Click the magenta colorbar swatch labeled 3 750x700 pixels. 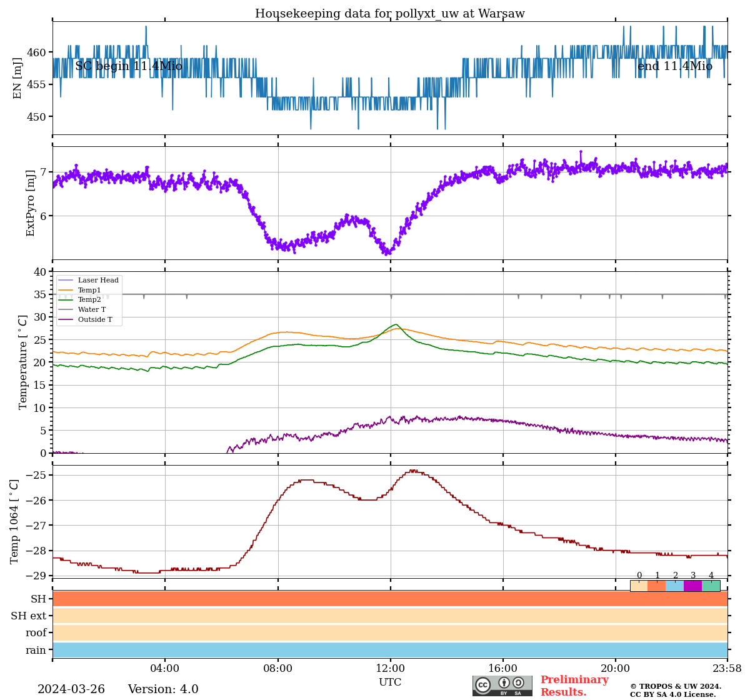click(693, 586)
